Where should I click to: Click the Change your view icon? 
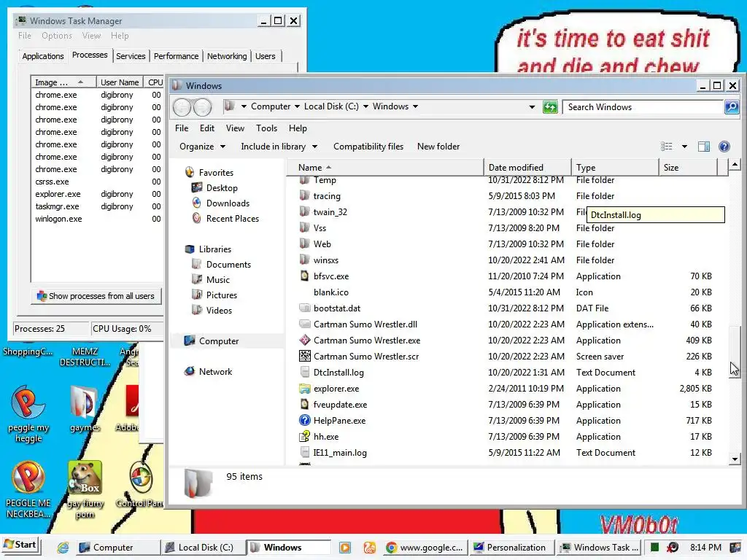pyautogui.click(x=667, y=147)
